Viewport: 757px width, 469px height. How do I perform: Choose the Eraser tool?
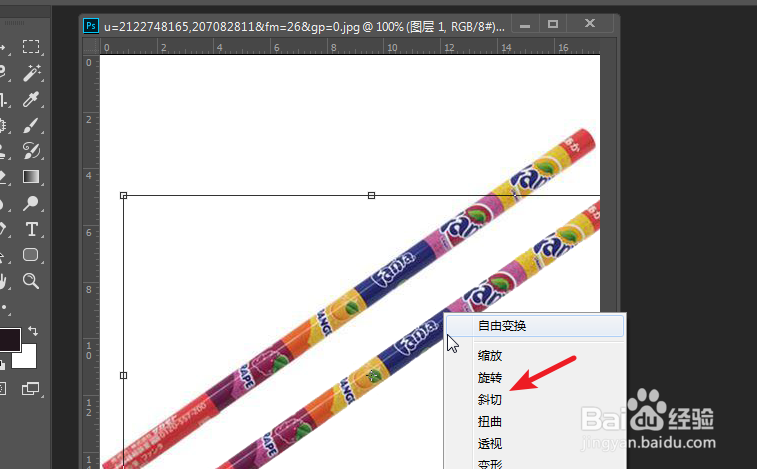(x=4, y=177)
